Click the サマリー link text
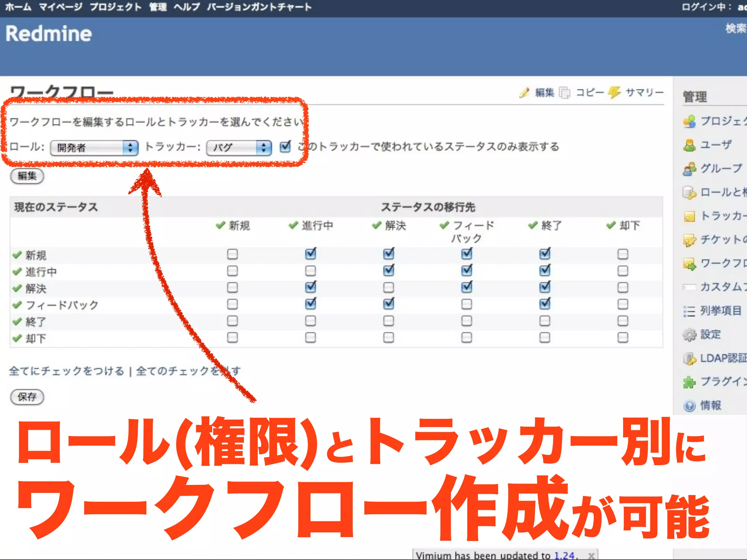Viewport: 747px width, 560px height. tap(645, 93)
